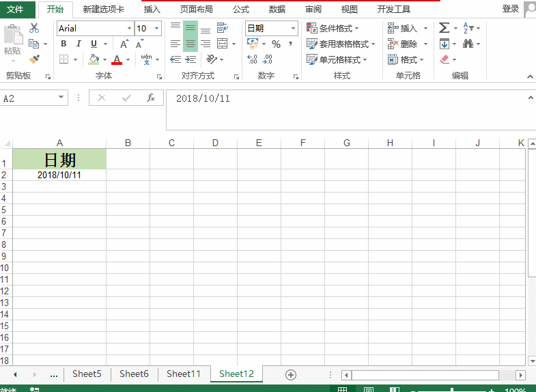
Task: Open the 日期 number format dropdown
Action: click(x=293, y=29)
